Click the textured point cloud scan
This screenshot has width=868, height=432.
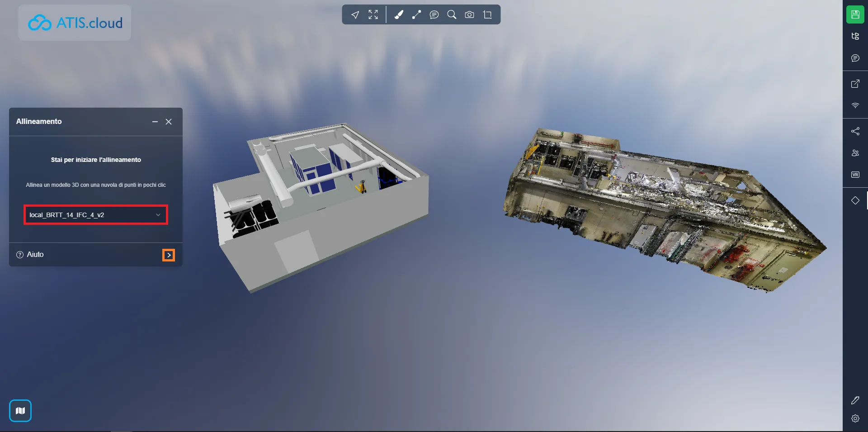pos(665,210)
